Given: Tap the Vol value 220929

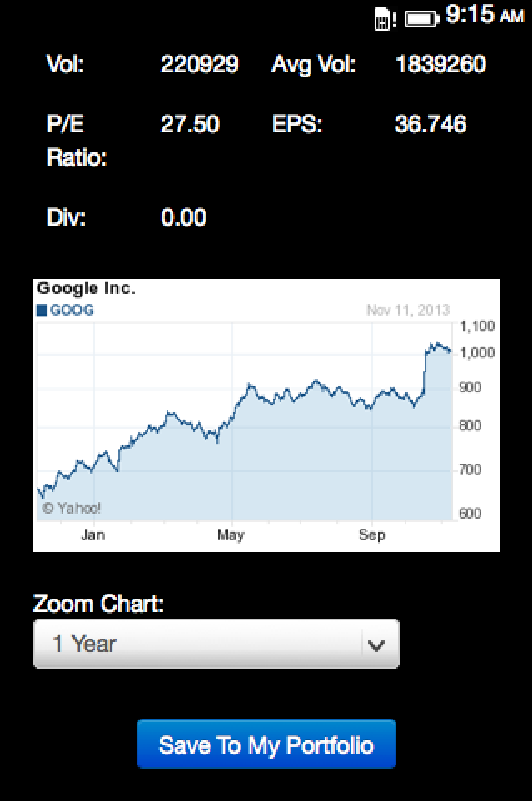Looking at the screenshot, I should (x=199, y=65).
